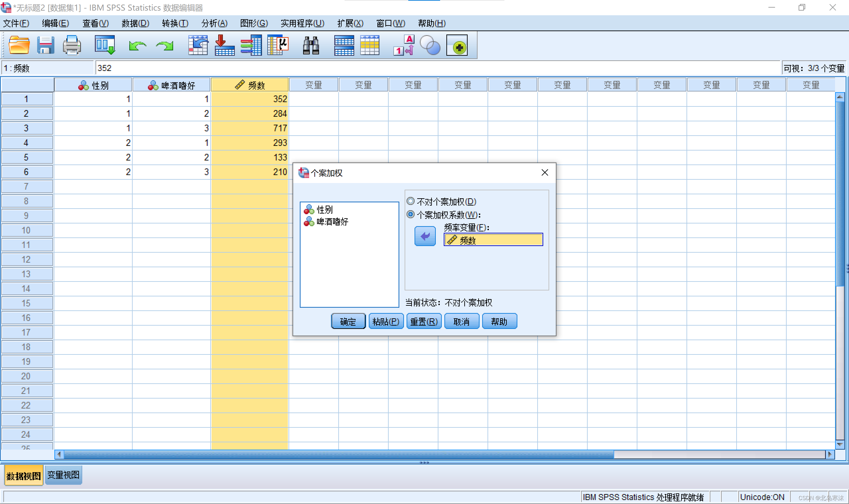
Task: Move variable with blue arrow button
Action: click(425, 236)
